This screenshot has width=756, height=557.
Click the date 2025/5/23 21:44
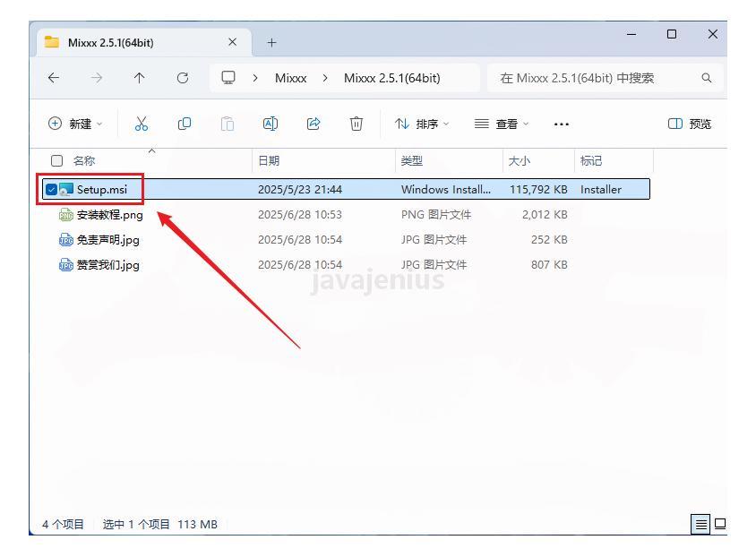coord(300,189)
